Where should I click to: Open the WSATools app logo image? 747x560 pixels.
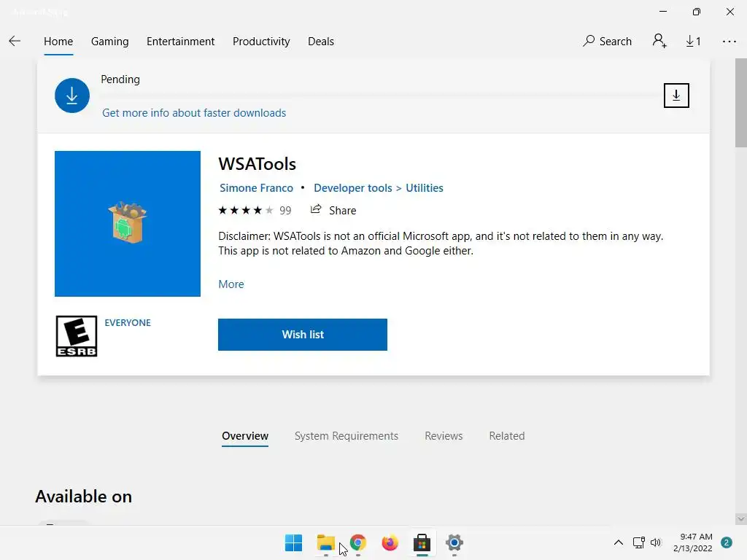(127, 224)
